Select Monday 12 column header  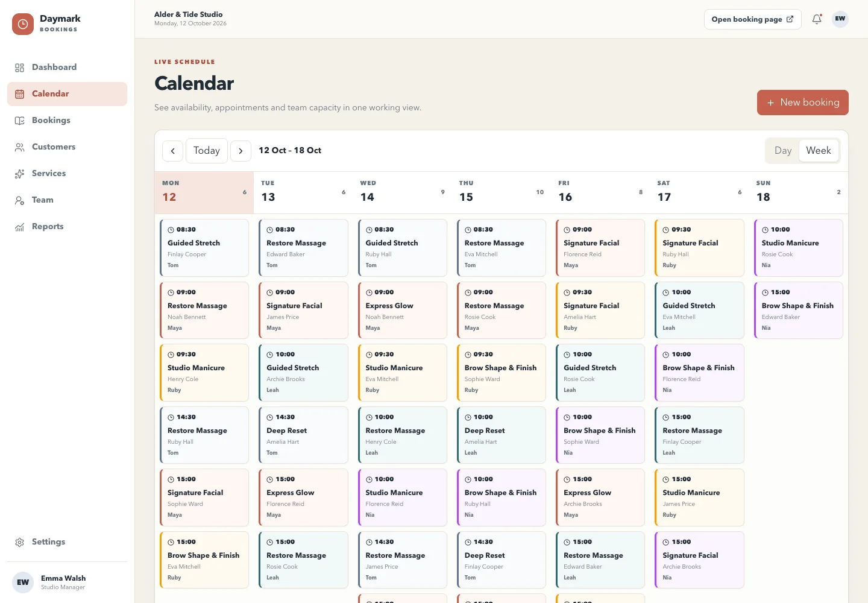coord(204,192)
